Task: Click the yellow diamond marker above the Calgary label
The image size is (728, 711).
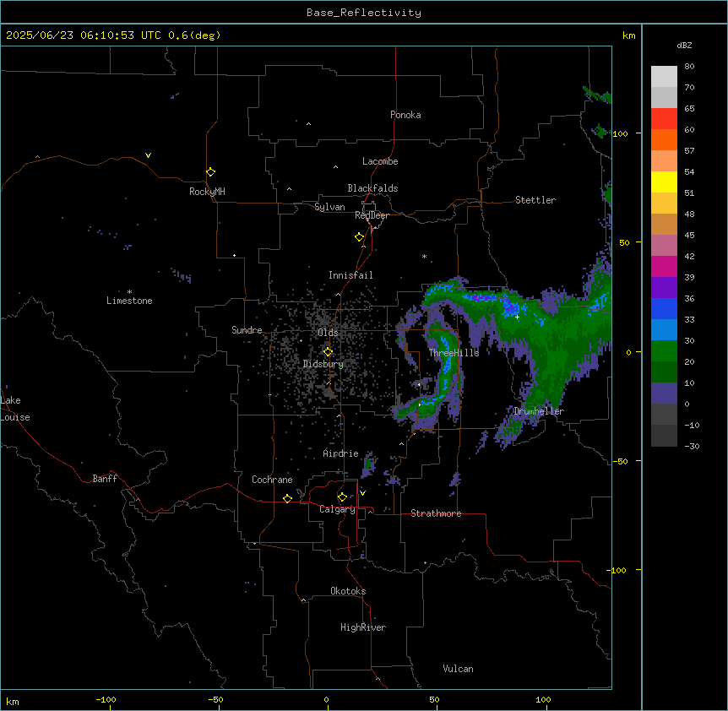Action: click(x=342, y=497)
